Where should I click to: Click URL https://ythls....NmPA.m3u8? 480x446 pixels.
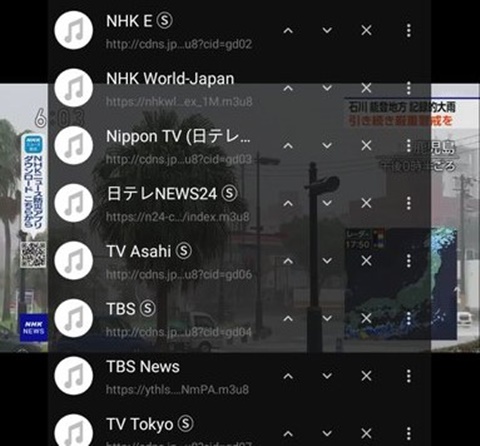(x=177, y=390)
